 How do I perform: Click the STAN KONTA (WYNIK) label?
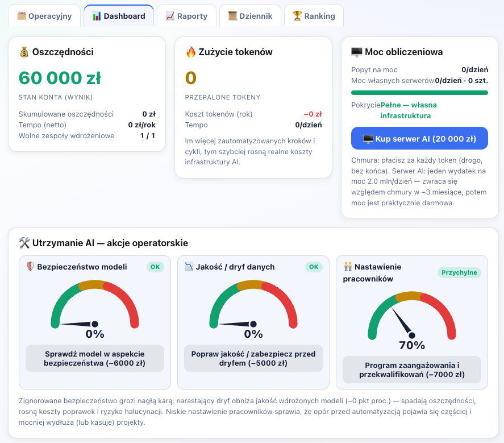[x=56, y=97]
